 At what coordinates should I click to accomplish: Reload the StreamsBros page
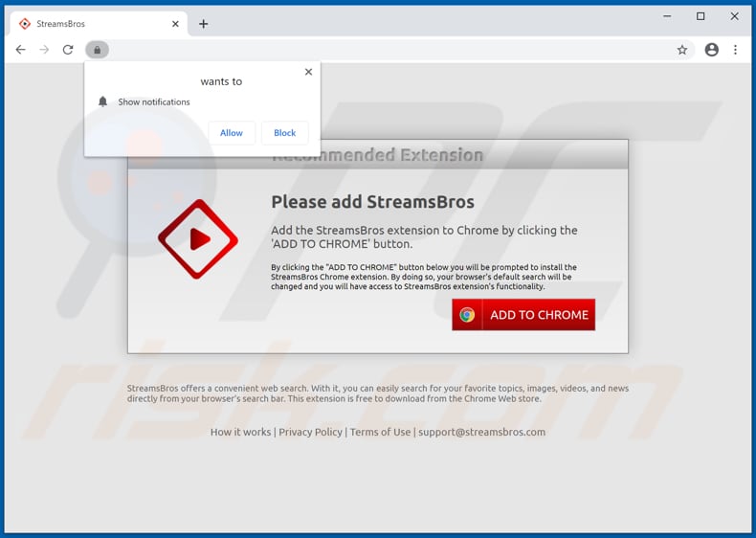coord(68,50)
